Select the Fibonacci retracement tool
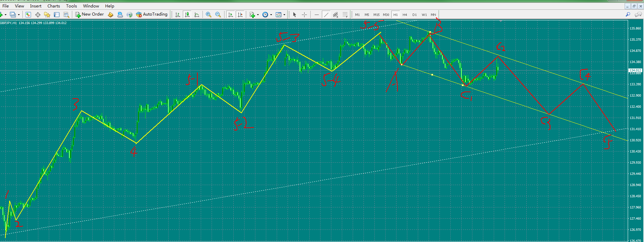This screenshot has height=242, width=644. (345, 15)
